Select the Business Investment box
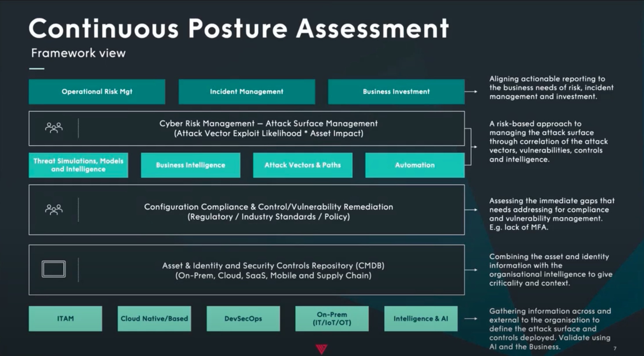644x356 pixels. tap(396, 92)
